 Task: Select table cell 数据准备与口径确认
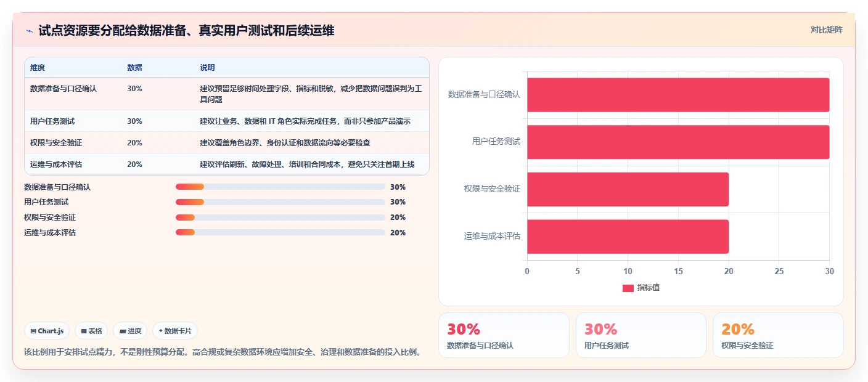[63, 89]
